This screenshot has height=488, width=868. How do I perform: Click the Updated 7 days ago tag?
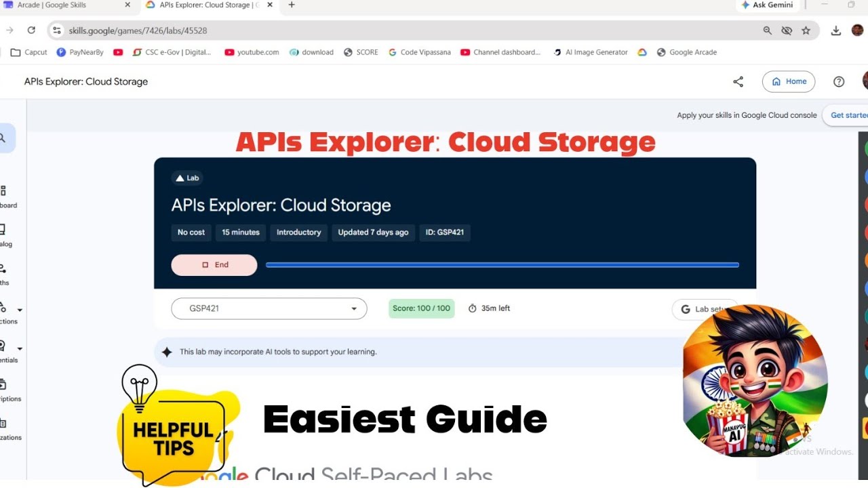374,232
